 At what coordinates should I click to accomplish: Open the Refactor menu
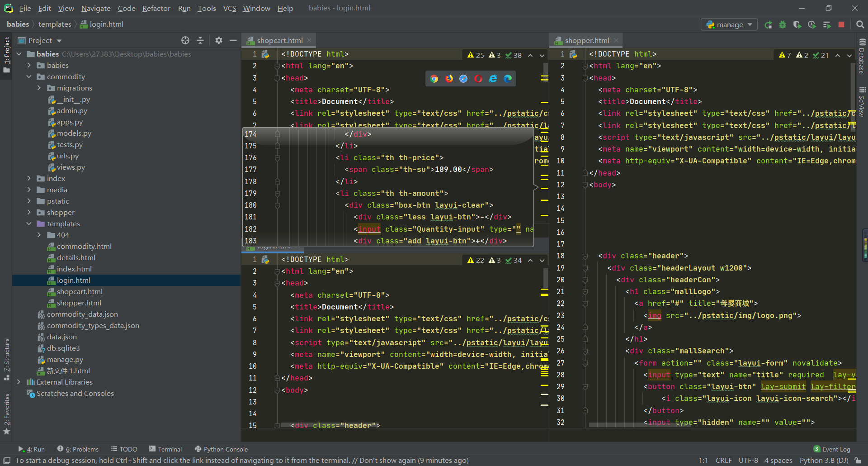tap(156, 8)
